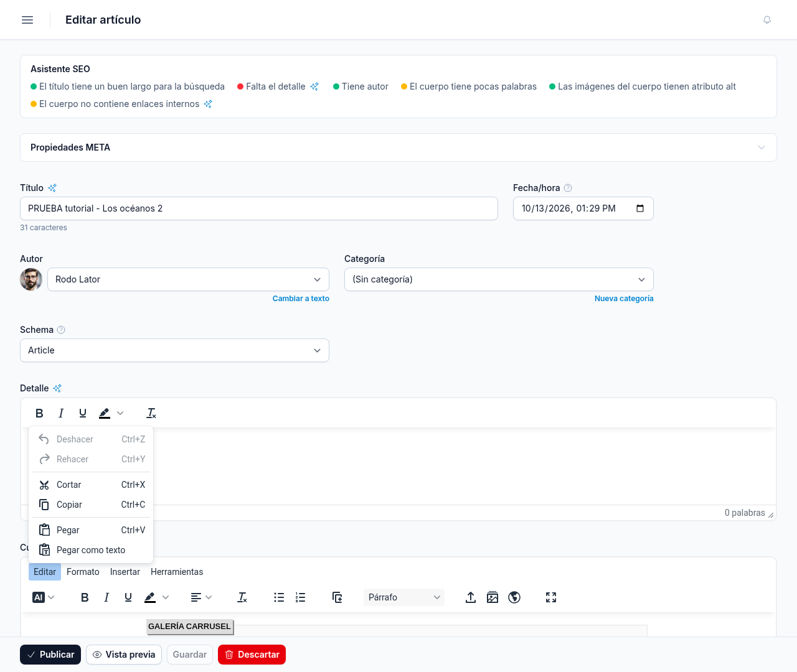Click the notifications bell icon
Screen dimensions: 797x672
click(x=767, y=20)
